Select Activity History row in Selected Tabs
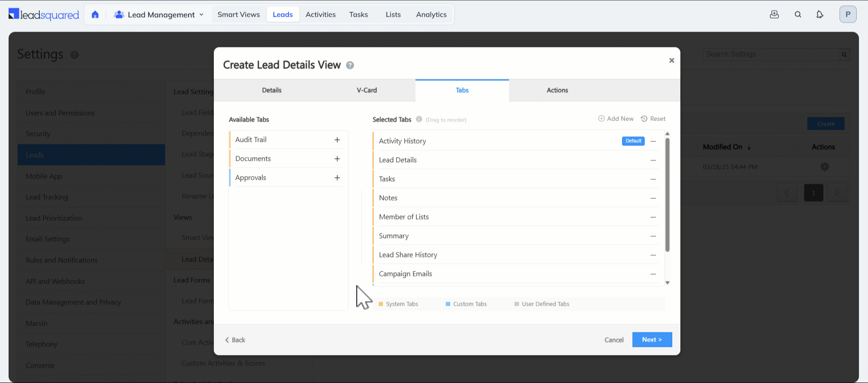This screenshot has width=868, height=383. click(515, 141)
